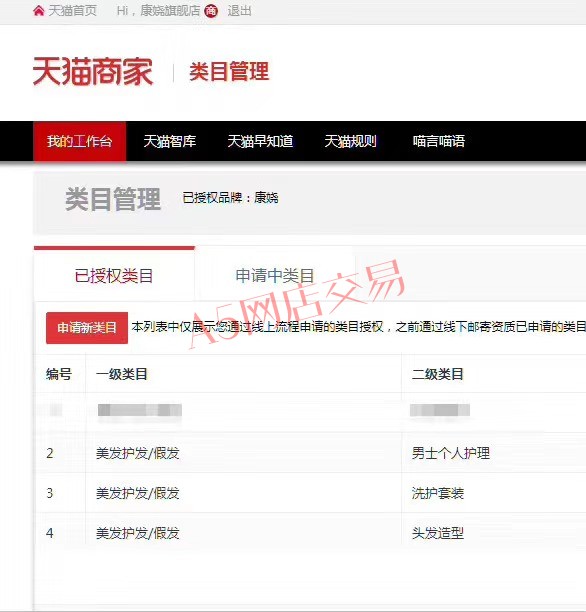Click 退出 to log out
Viewport: 586px width, 612px height.
click(239, 11)
